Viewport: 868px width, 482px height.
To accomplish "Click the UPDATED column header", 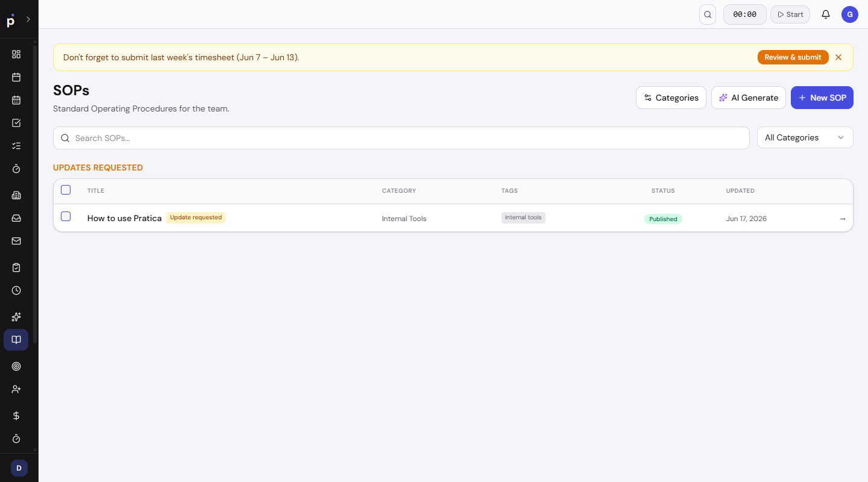I will pyautogui.click(x=740, y=191).
